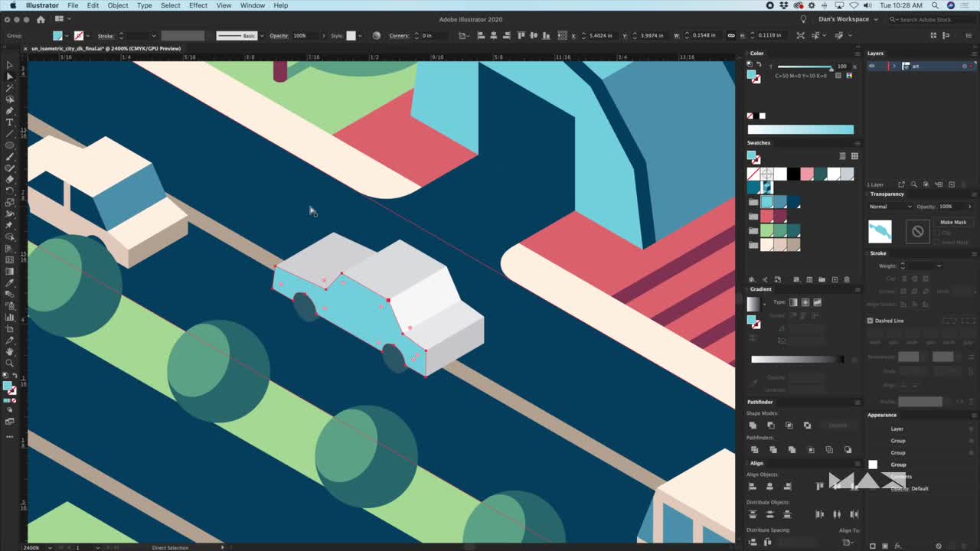Click the Make Mask button
Screen dimensions: 980x551
pyautogui.click(x=952, y=222)
